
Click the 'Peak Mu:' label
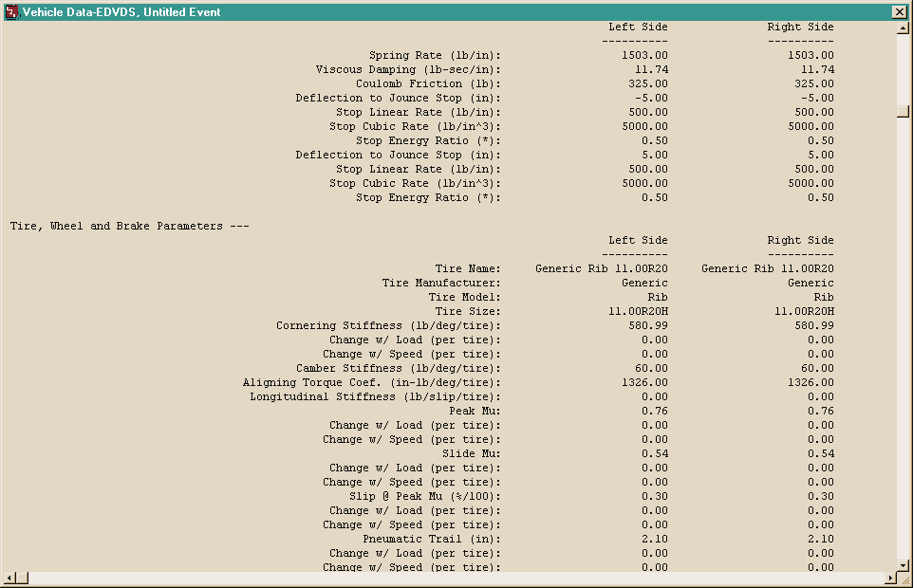475,412
